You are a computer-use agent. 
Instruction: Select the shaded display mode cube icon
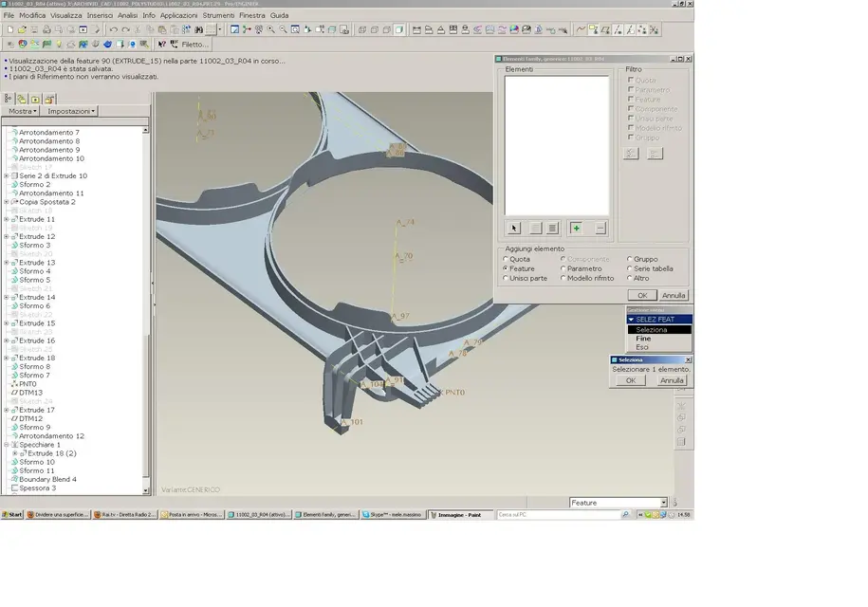coord(398,30)
